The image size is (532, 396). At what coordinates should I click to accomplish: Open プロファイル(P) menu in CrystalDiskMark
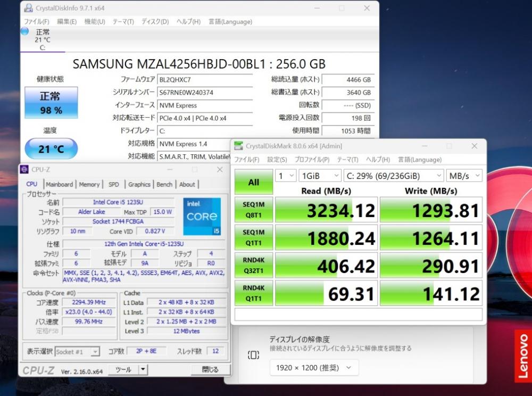(x=312, y=160)
